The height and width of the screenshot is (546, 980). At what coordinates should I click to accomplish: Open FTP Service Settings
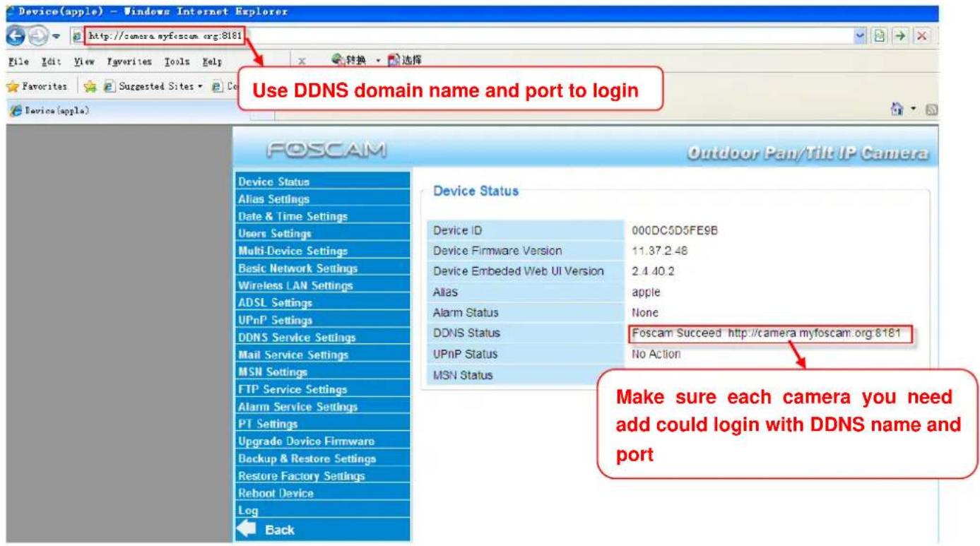point(322,389)
